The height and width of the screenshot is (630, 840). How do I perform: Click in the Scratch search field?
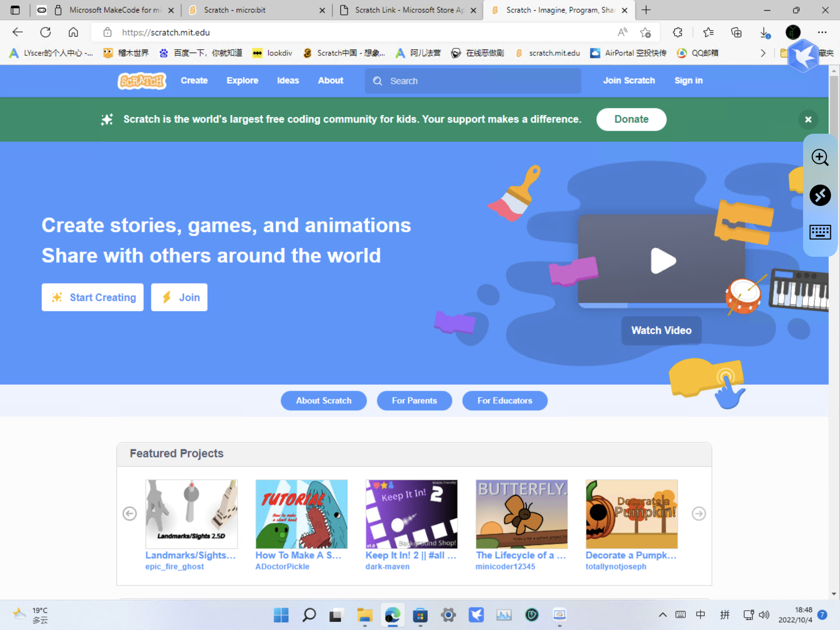pos(473,81)
